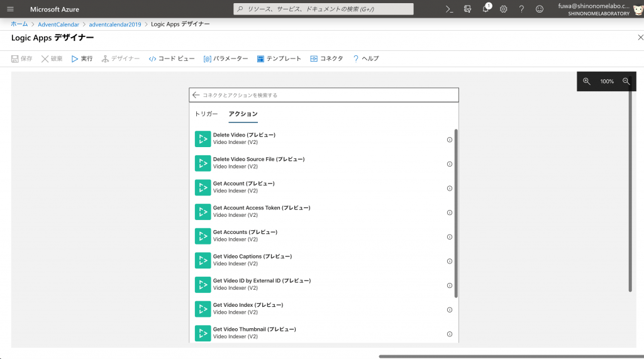Screen dimensions: 644x359
Task: Open portal settings gear
Action: click(504, 9)
